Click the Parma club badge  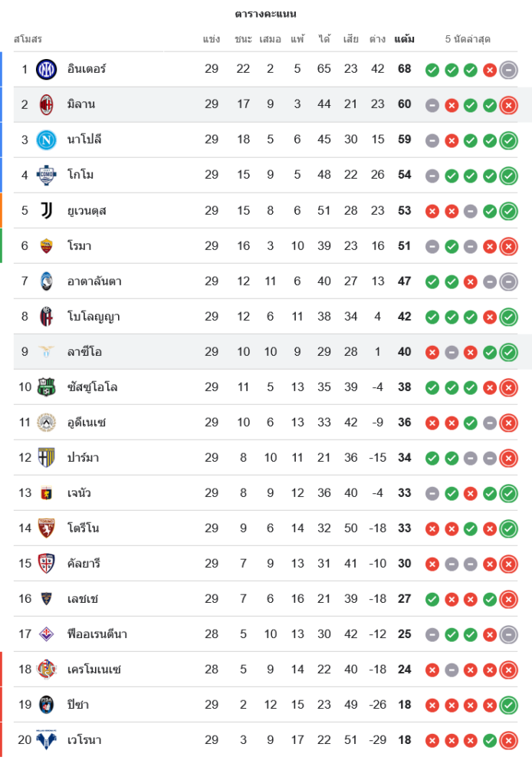[x=47, y=457]
